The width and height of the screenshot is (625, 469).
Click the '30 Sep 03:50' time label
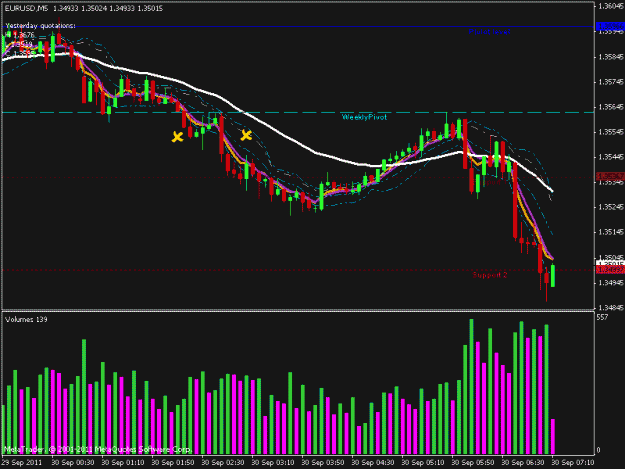(323, 463)
